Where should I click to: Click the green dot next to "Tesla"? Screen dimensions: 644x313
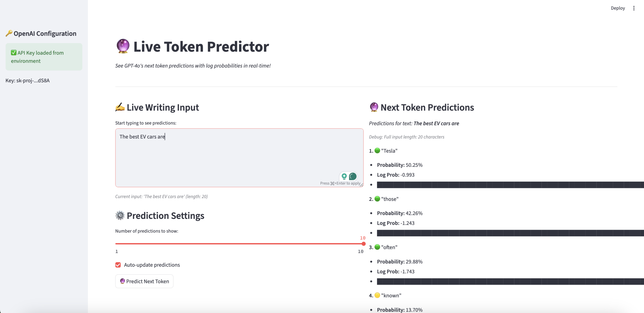tap(377, 150)
